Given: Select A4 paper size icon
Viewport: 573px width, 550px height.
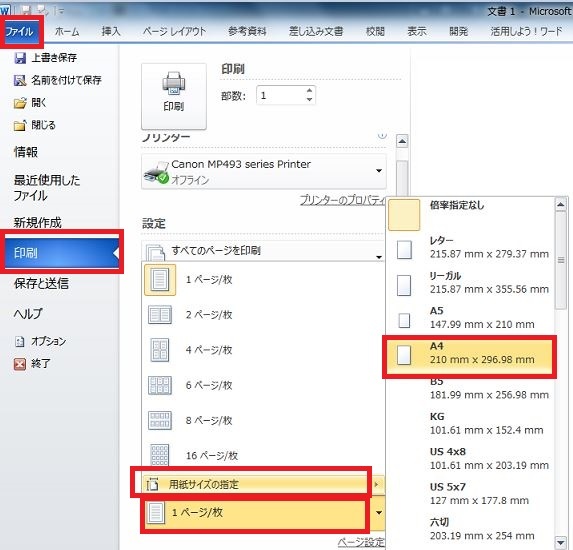Looking at the screenshot, I should pyautogui.click(x=404, y=355).
